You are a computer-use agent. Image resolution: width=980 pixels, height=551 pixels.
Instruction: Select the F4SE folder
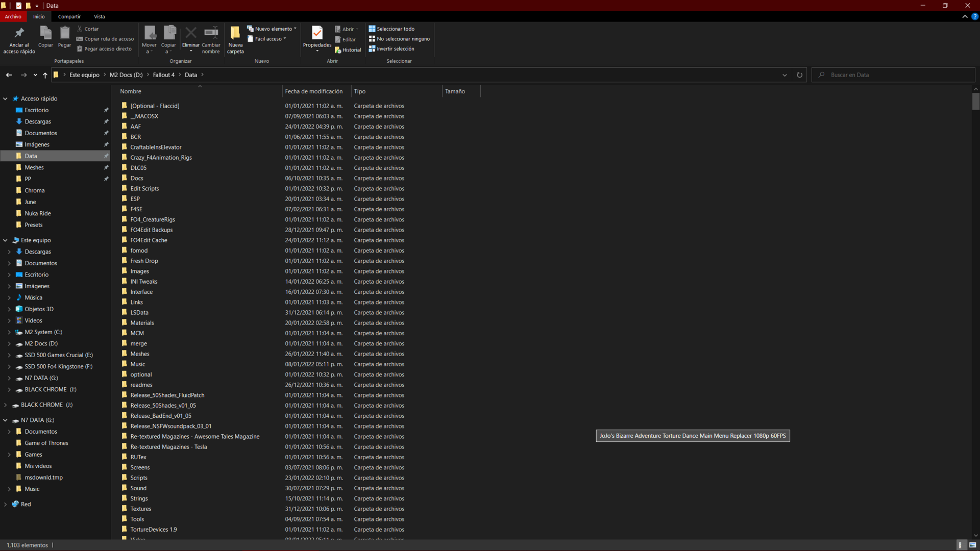(136, 209)
